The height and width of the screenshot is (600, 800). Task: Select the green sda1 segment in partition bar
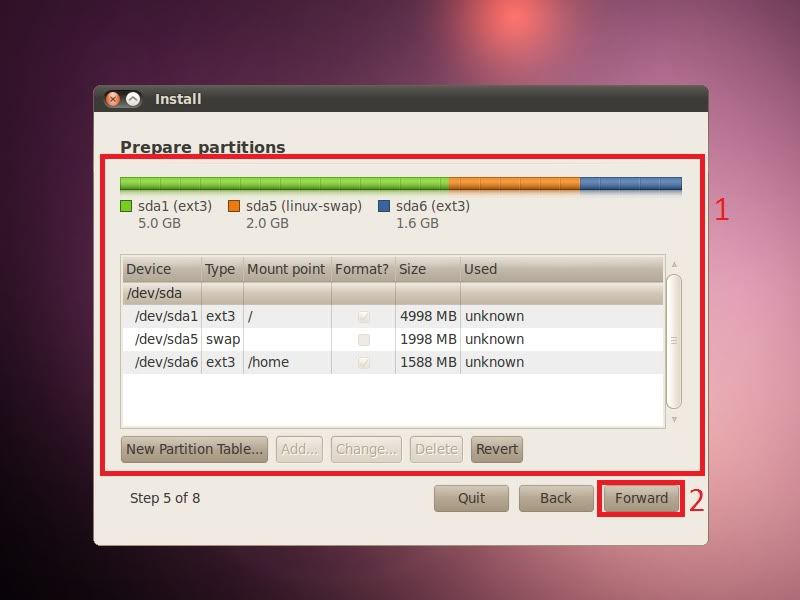click(284, 184)
